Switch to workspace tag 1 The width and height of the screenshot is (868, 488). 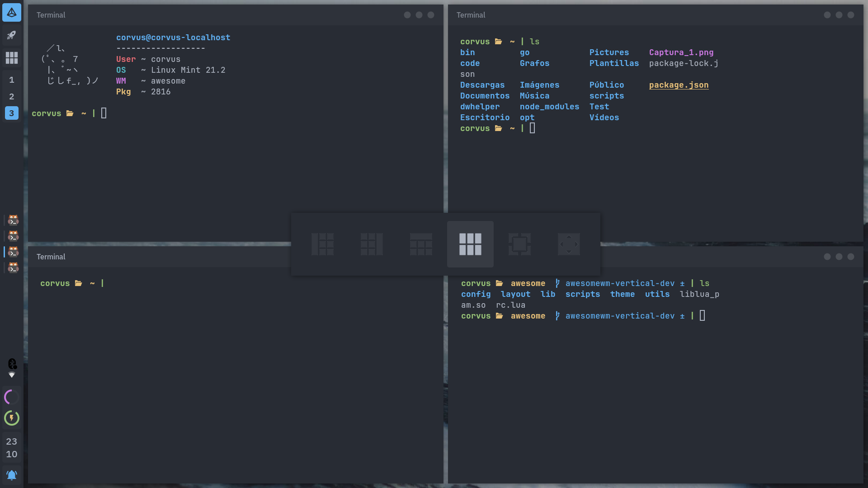[12, 80]
